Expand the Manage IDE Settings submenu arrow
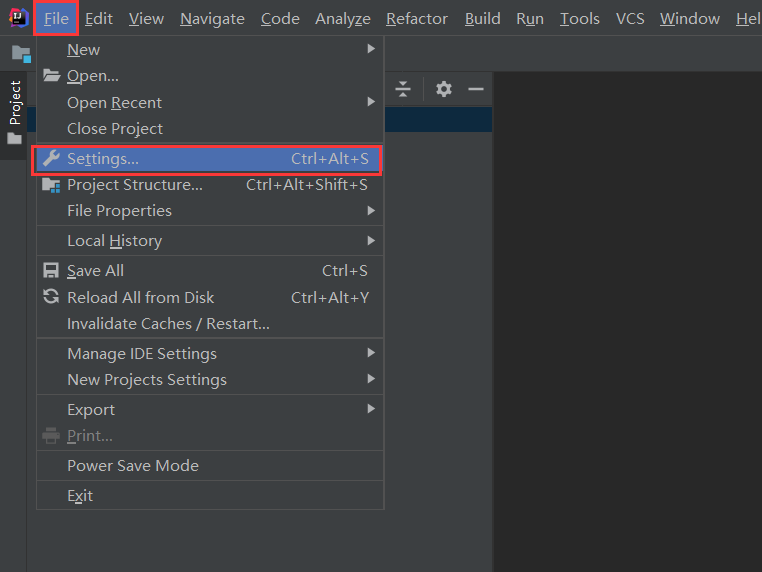This screenshot has height=572, width=762. [x=371, y=353]
